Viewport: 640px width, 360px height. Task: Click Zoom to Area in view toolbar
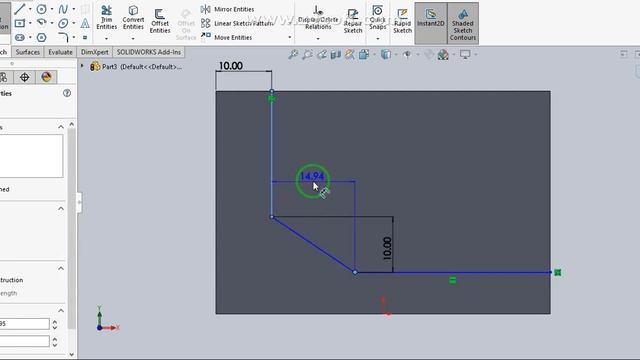pos(307,54)
